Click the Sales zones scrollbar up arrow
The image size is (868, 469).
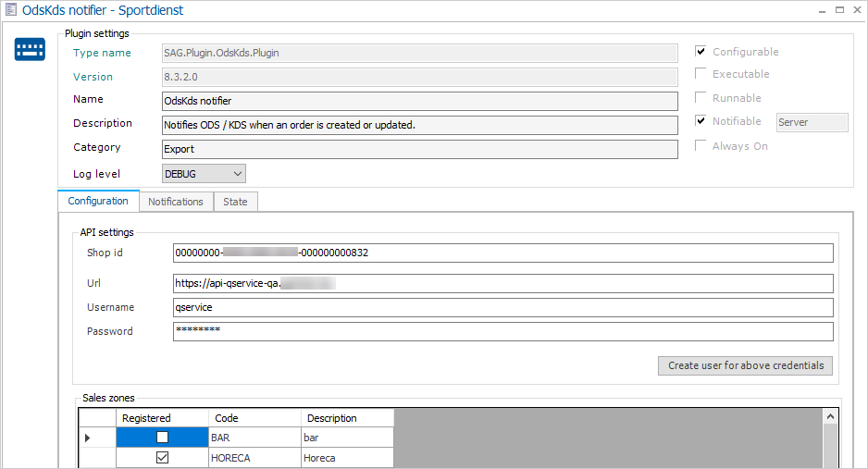tap(830, 417)
